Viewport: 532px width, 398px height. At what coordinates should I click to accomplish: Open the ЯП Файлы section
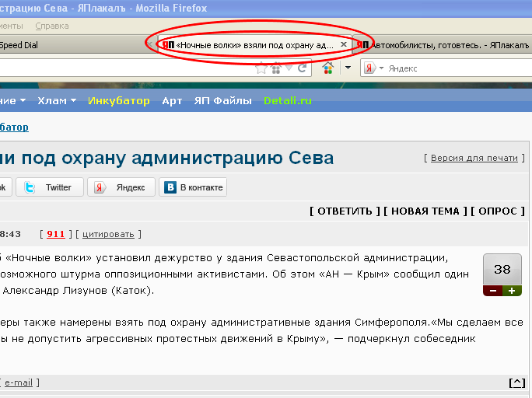tap(223, 101)
